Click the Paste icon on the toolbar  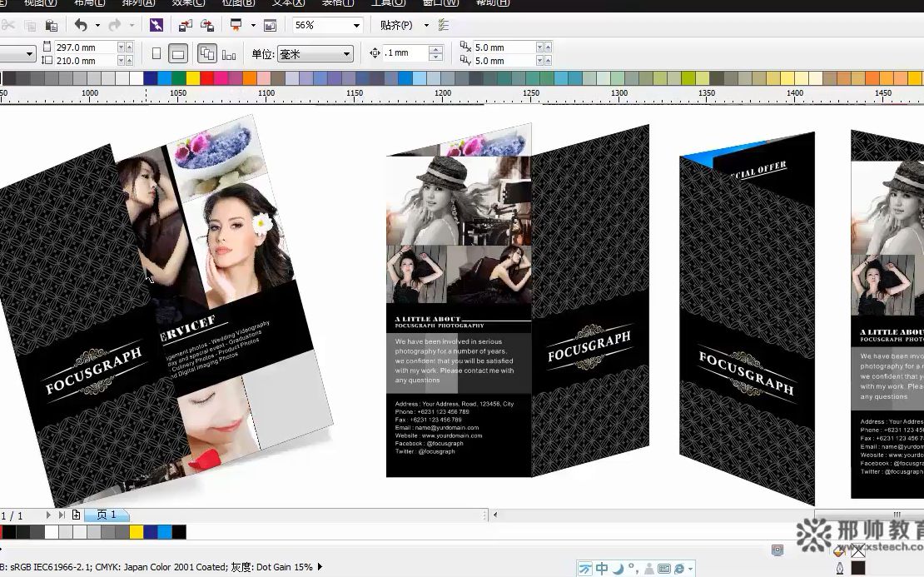(x=52, y=25)
